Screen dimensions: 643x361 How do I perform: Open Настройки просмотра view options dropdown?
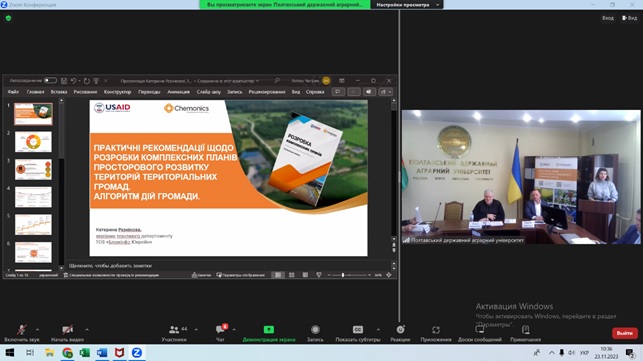407,5
